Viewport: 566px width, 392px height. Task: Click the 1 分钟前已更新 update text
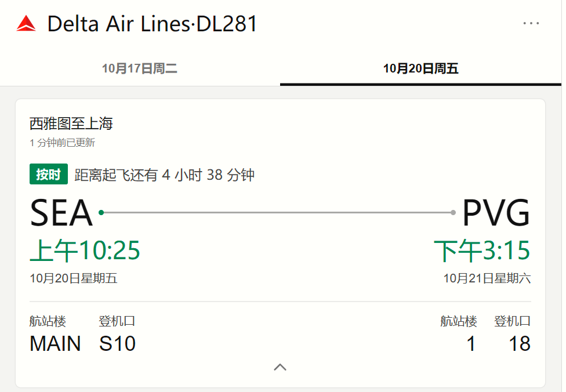(63, 143)
